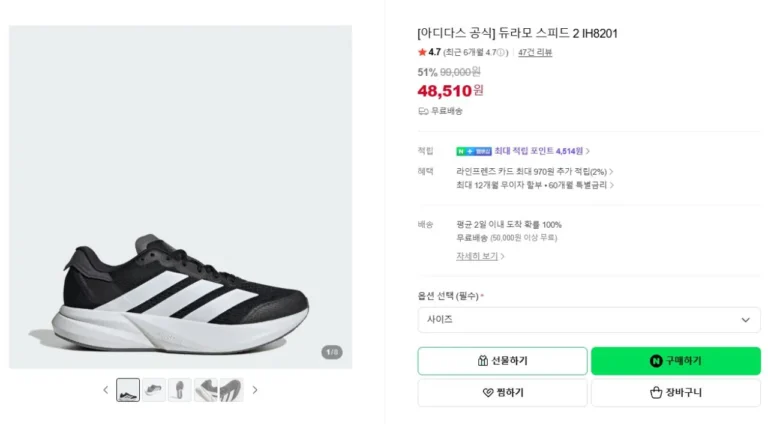Click the N pay icon in 구매하기 button
The width and height of the screenshot is (768, 424).
tap(656, 361)
